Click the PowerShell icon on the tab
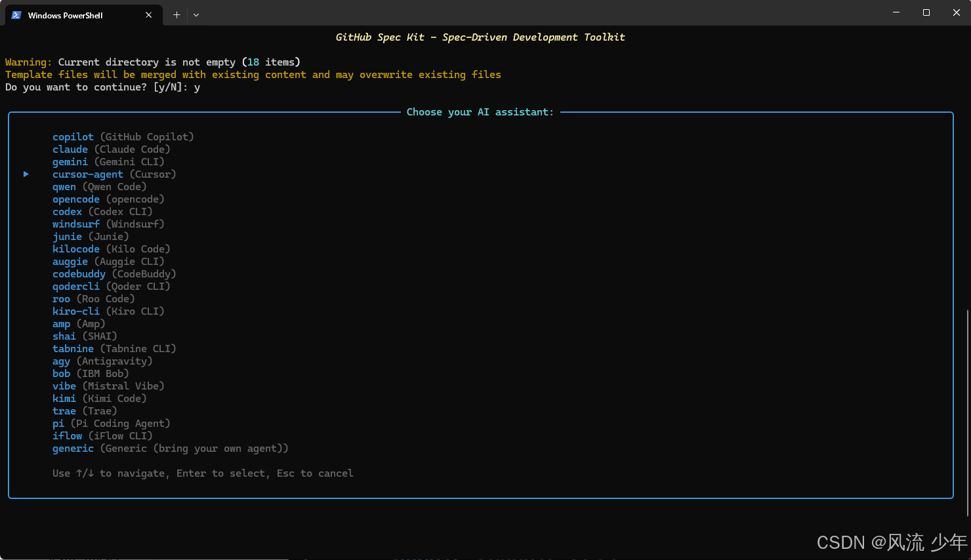This screenshot has height=560, width=971. [16, 15]
